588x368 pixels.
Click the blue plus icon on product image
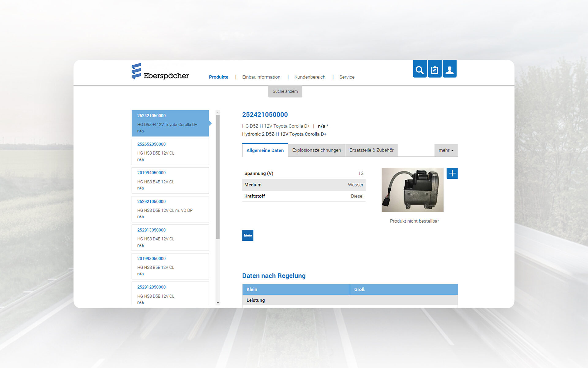452,173
